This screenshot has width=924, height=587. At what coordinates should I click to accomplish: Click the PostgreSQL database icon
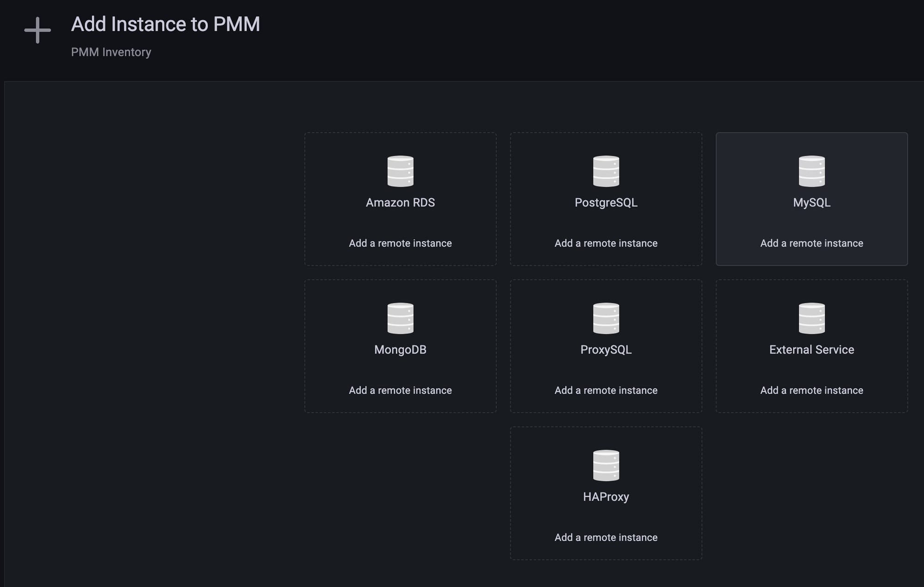[606, 171]
